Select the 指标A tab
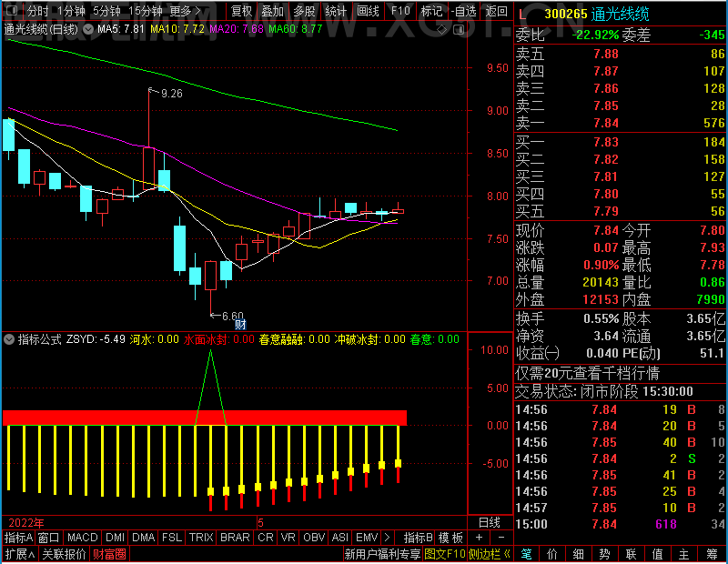The height and width of the screenshot is (564, 728). [x=18, y=538]
